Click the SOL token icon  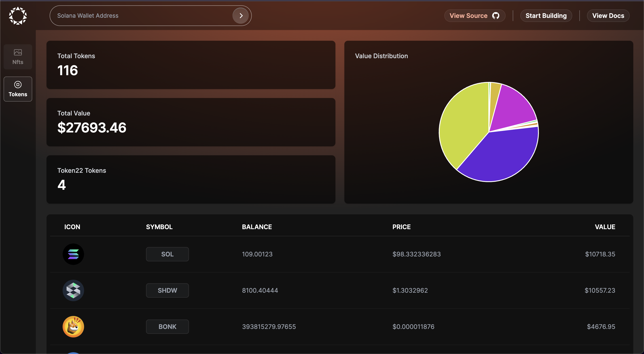[73, 254]
